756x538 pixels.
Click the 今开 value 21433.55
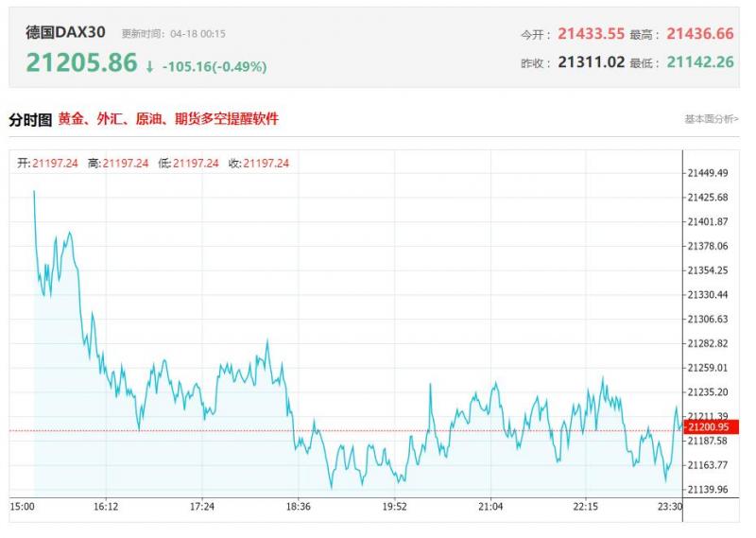point(591,33)
